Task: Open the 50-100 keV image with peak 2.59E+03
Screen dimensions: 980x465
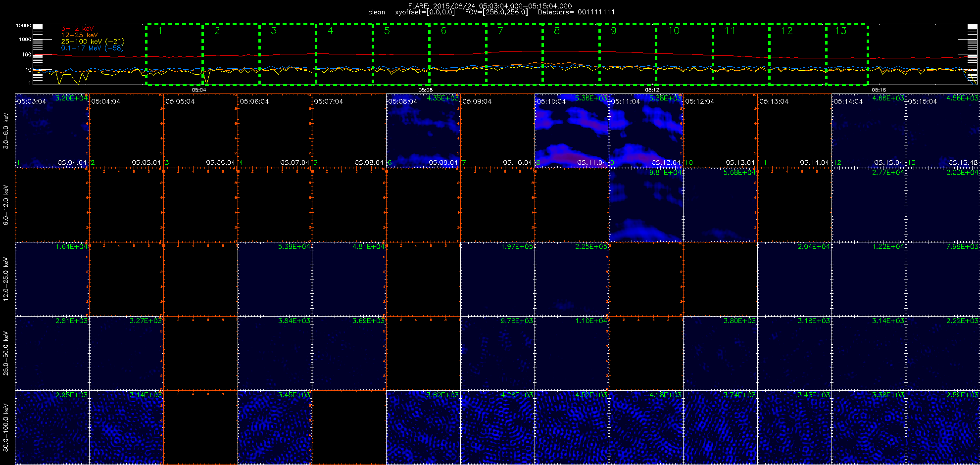Action: pos(943,427)
